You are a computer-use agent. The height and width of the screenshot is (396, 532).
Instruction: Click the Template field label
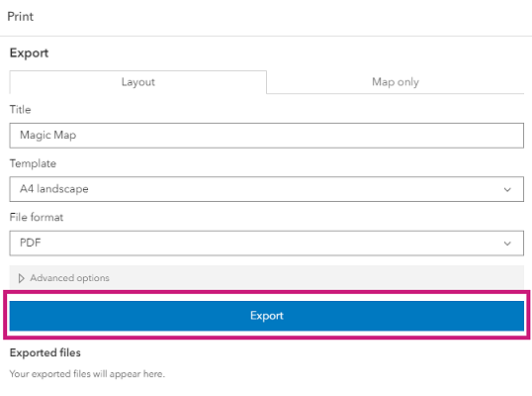(33, 163)
